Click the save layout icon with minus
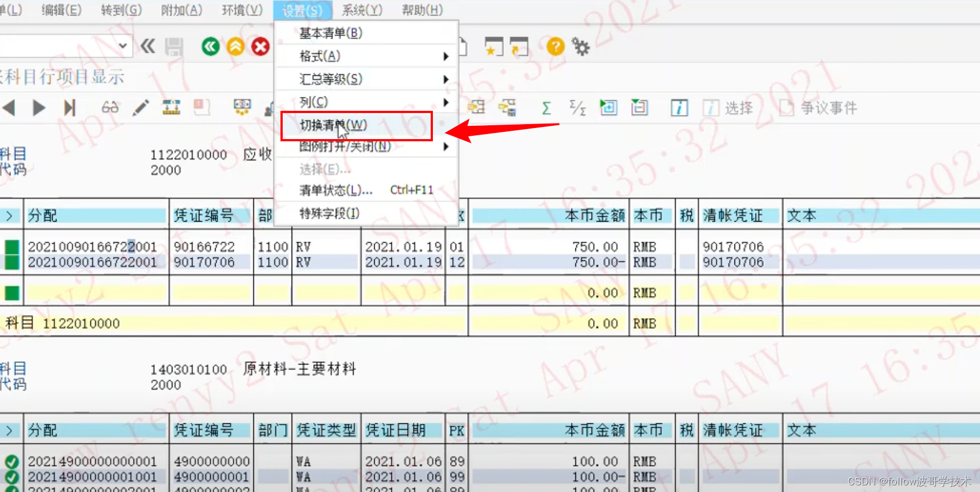980x492 pixels. [639, 107]
